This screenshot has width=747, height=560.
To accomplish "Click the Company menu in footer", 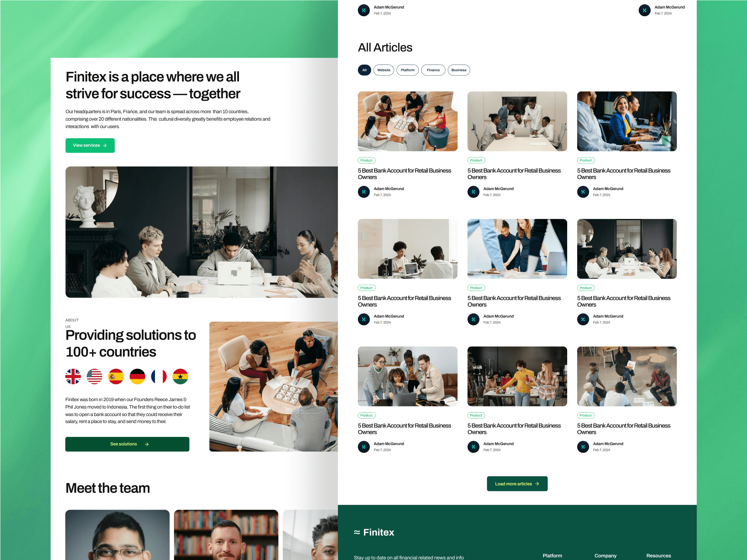I will click(x=606, y=553).
